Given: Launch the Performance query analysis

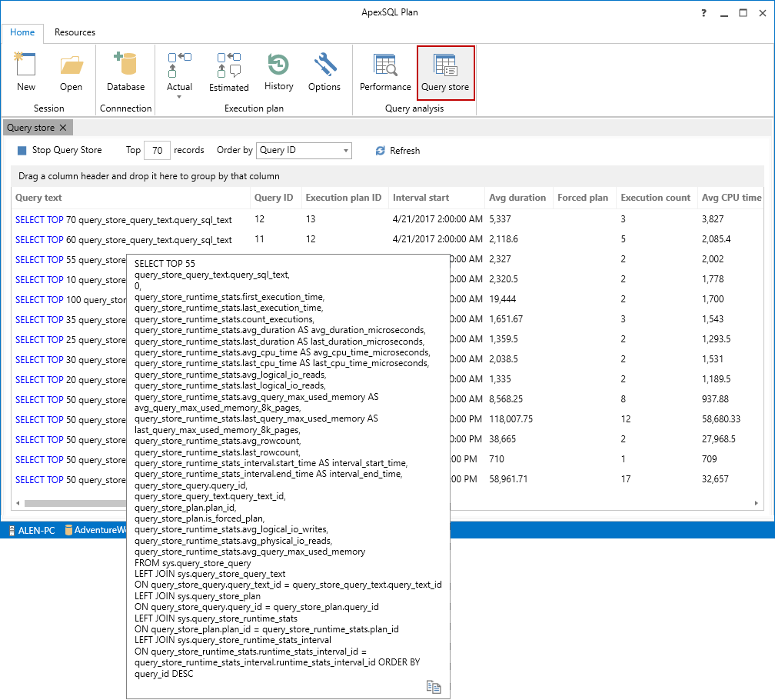Looking at the screenshot, I should pos(385,72).
